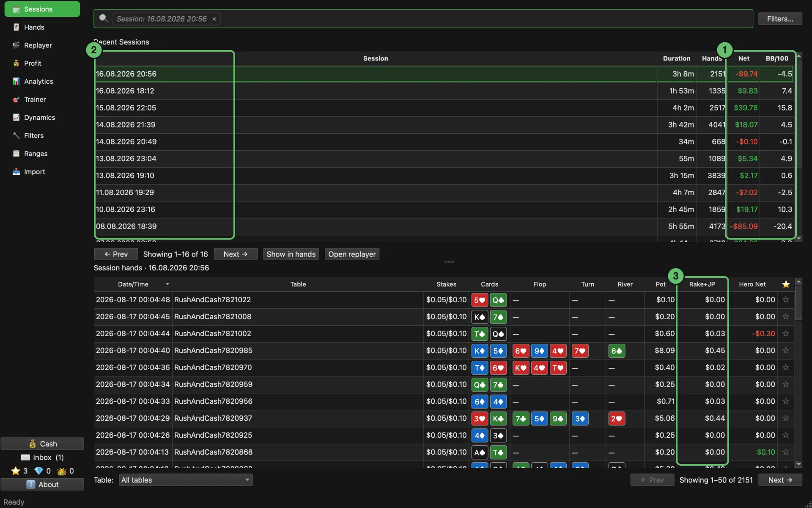Image resolution: width=812 pixels, height=508 pixels.
Task: Click the Inbox envelope icon
Action: point(25,457)
